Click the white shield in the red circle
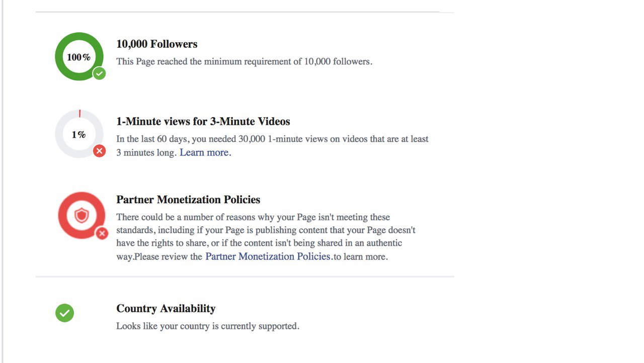This screenshot has height=363, width=644. click(x=82, y=216)
